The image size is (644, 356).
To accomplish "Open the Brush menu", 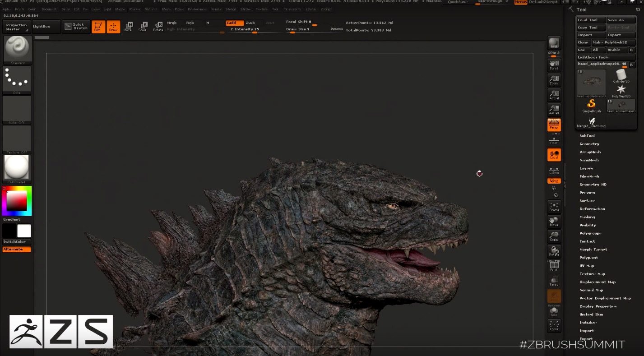I will 19,9.
